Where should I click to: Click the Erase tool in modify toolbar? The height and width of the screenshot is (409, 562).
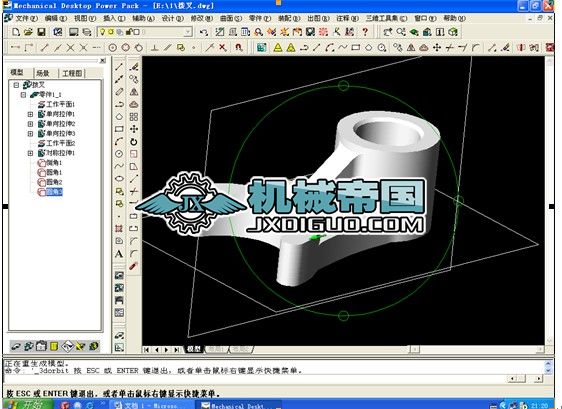[x=134, y=67]
